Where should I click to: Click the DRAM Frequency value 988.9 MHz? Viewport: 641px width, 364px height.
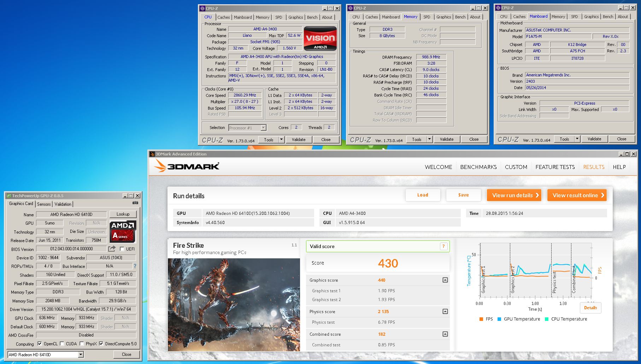tap(431, 57)
